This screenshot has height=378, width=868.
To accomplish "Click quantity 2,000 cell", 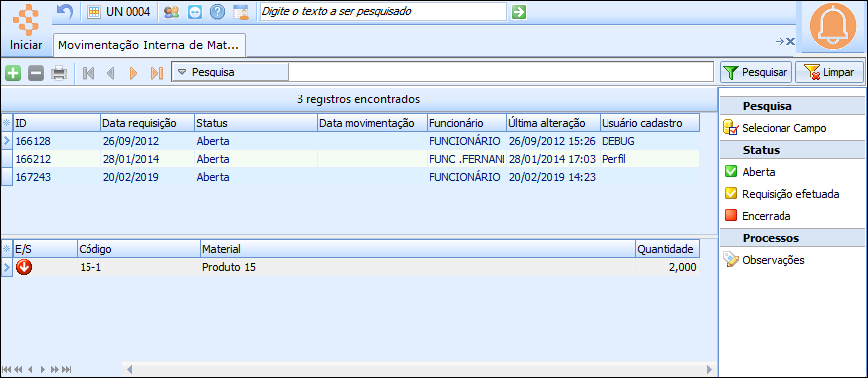I will [667, 267].
